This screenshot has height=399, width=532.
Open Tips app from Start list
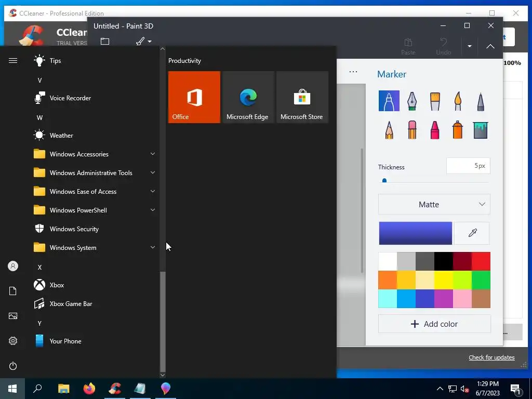click(95, 61)
